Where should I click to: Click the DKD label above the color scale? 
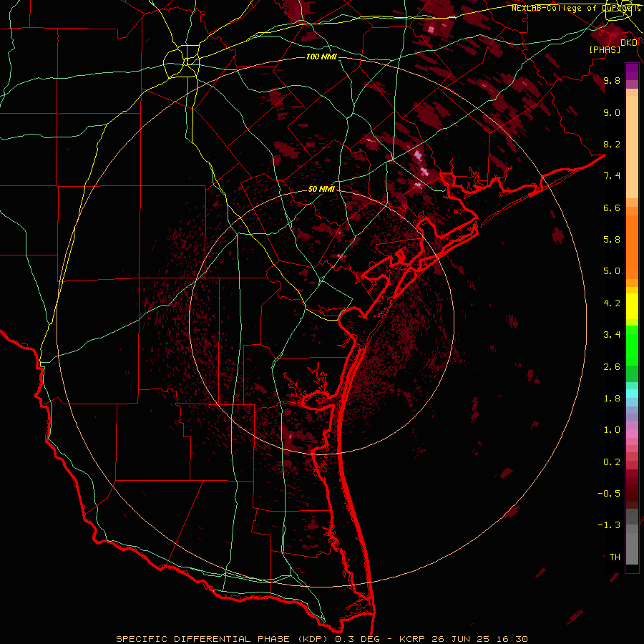tap(629, 43)
